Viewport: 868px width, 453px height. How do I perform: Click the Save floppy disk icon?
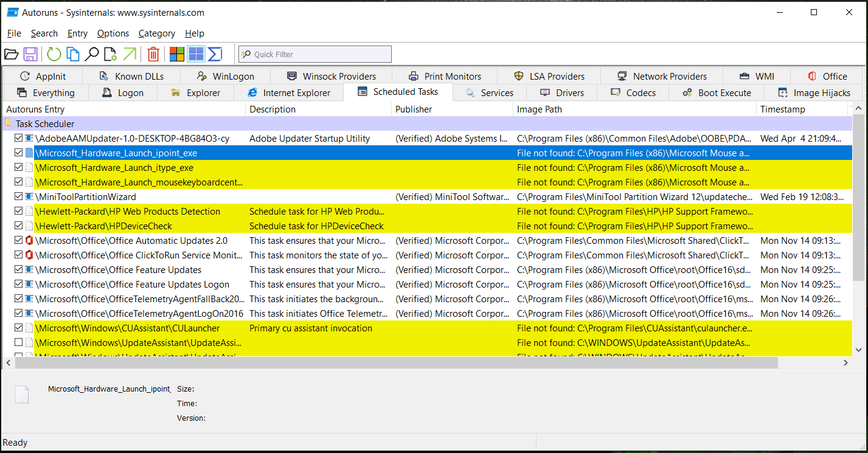(30, 54)
